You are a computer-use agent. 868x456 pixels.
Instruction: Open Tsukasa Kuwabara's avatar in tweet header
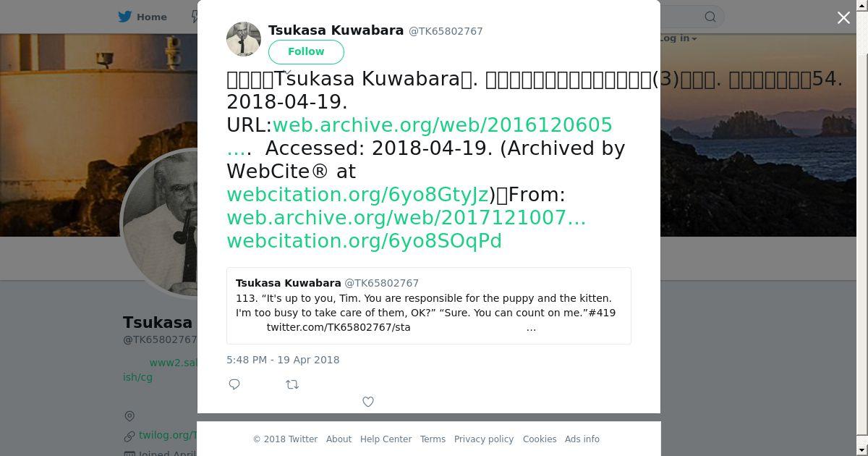point(244,39)
